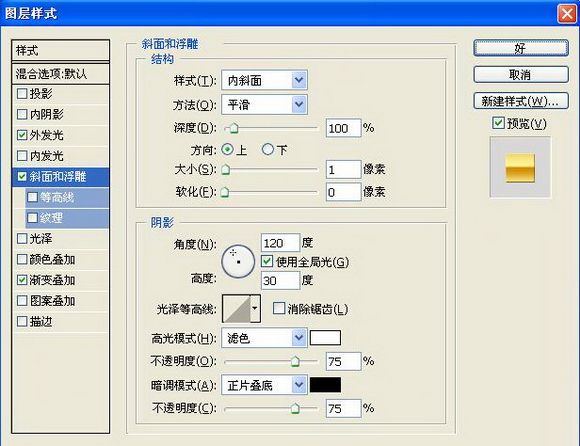Screen dimensions: 580x446
Task: Select the 光泽 effect row label
Action: (41, 239)
